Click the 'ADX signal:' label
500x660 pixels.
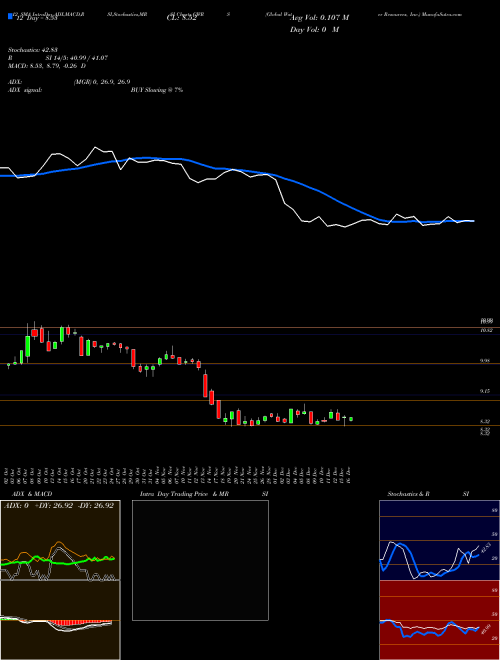click(24, 90)
